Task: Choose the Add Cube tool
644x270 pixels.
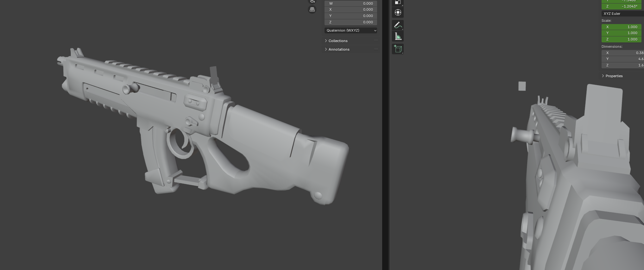Action: pos(398,49)
